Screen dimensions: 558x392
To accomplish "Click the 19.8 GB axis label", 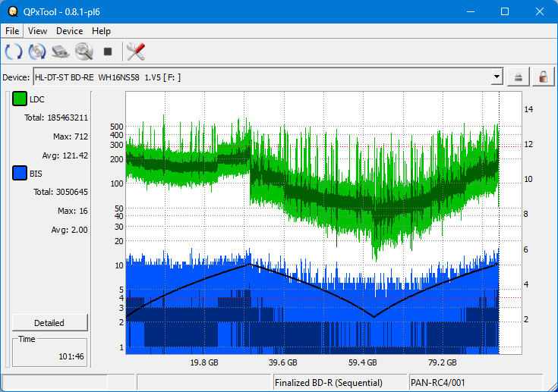I will coord(204,362).
